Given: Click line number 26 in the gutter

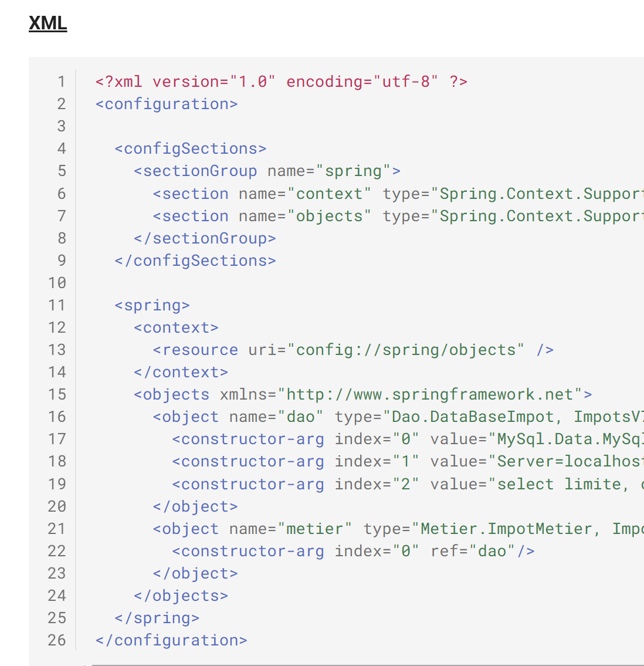Looking at the screenshot, I should point(57,640).
